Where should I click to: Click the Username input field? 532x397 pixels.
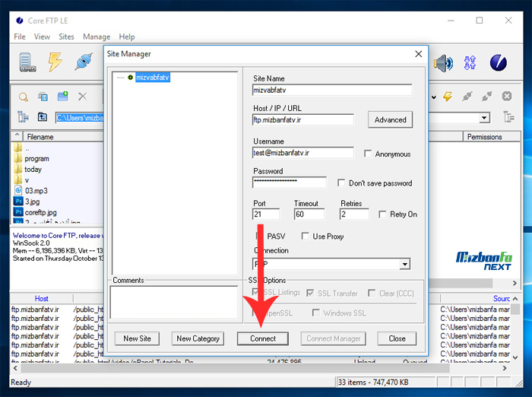[x=303, y=153]
